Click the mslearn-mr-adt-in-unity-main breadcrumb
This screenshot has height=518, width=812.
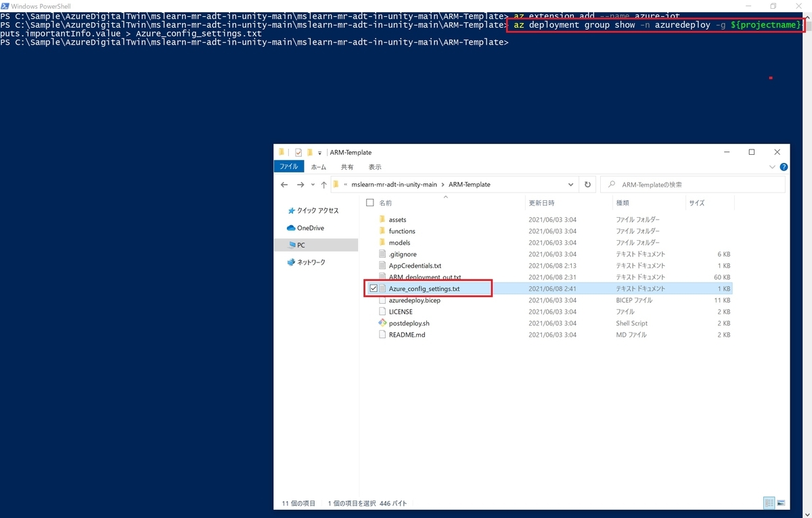[394, 184]
